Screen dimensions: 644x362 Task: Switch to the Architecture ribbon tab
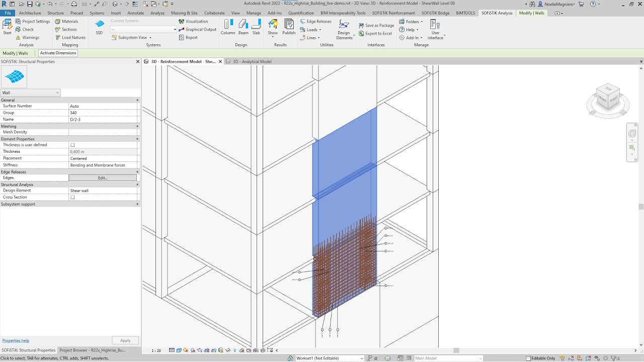click(30, 13)
